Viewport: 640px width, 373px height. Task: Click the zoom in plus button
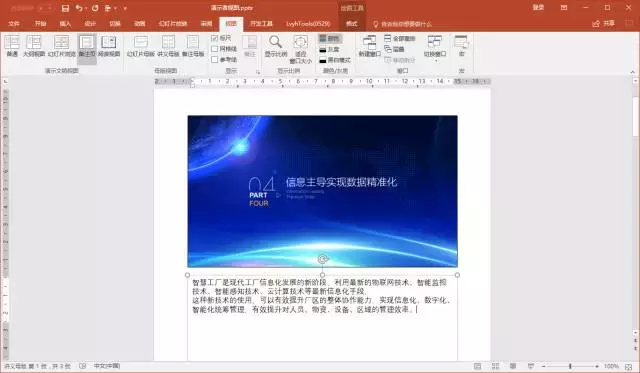click(597, 366)
